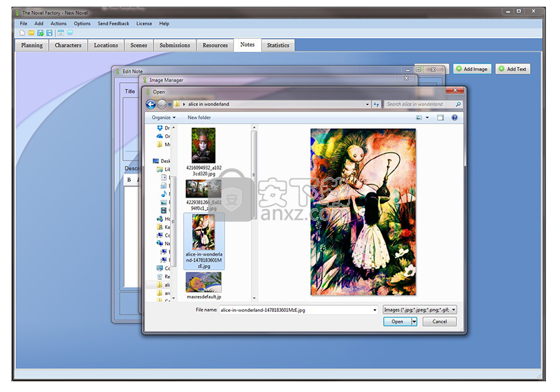Click the Forward arrow in Open dialog
Screen dimensions: 560x392
[162, 104]
